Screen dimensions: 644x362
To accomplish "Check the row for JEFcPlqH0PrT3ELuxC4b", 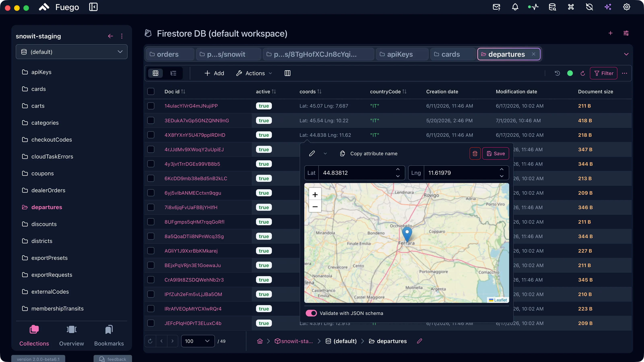I will tap(151, 323).
